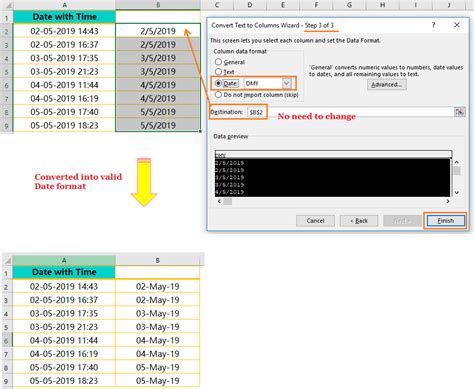Click the preview horizontal scroll left arrow
Image resolution: width=474 pixels, height=389 pixels.
(219, 201)
